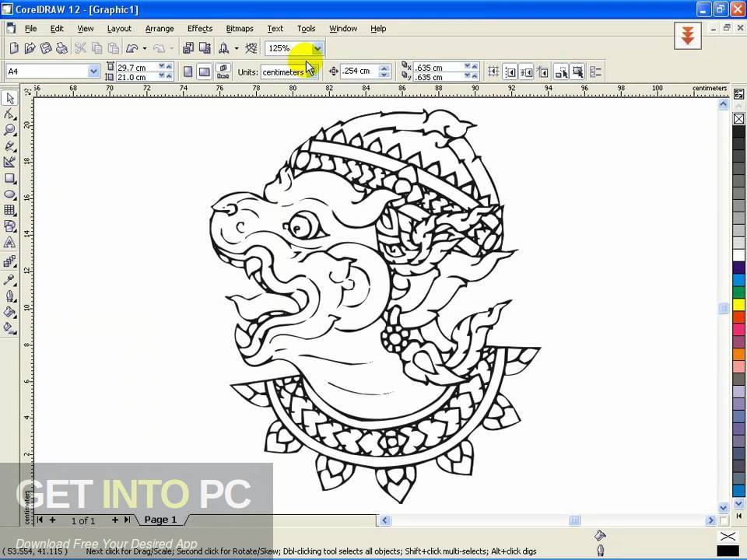Click the Corel Online web icon
747x560 pixels.
251,47
